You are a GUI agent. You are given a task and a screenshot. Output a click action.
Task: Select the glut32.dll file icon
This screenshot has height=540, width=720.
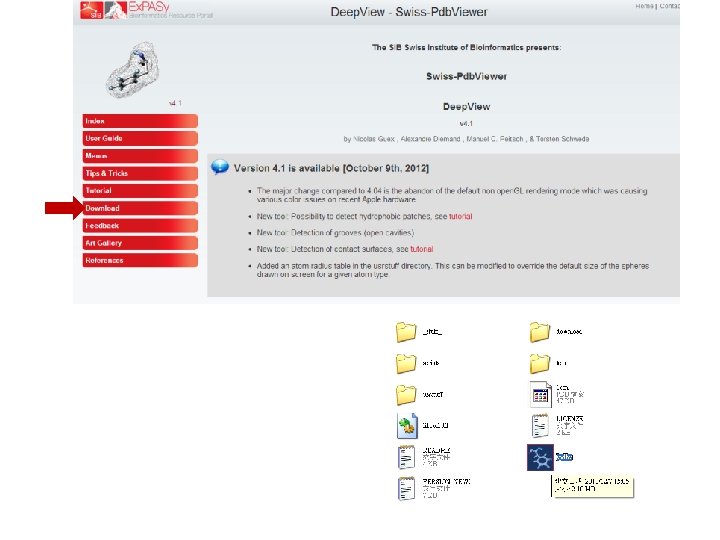point(407,426)
